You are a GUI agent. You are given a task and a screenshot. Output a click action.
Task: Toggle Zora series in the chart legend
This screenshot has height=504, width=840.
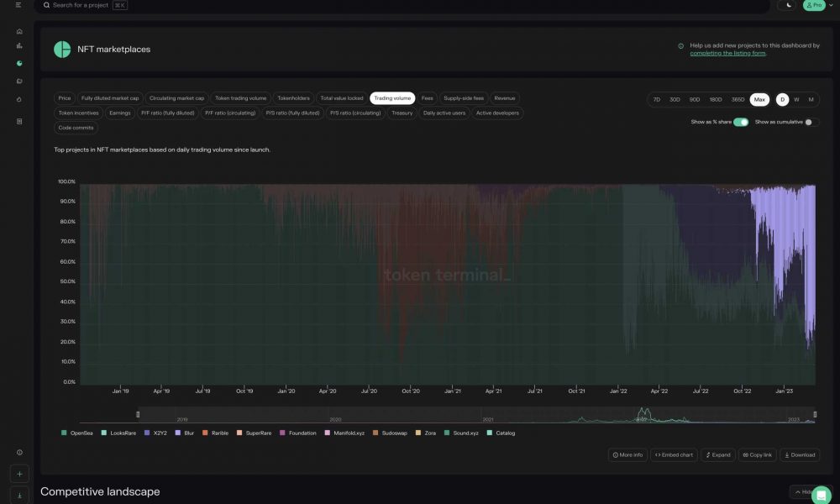[x=426, y=433]
